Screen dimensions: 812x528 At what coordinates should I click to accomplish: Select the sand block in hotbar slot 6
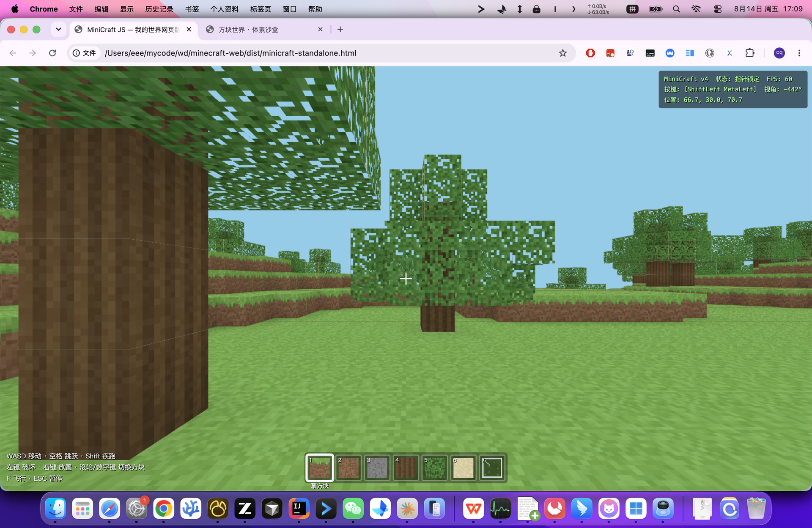(x=464, y=468)
